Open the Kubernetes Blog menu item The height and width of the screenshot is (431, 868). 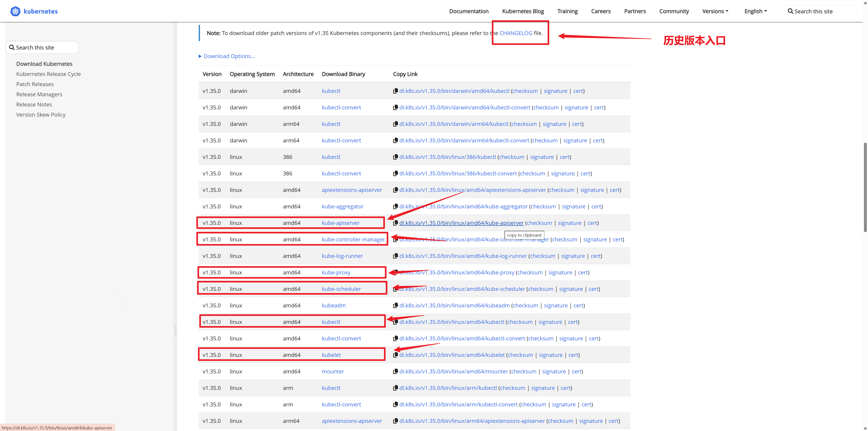pos(523,11)
